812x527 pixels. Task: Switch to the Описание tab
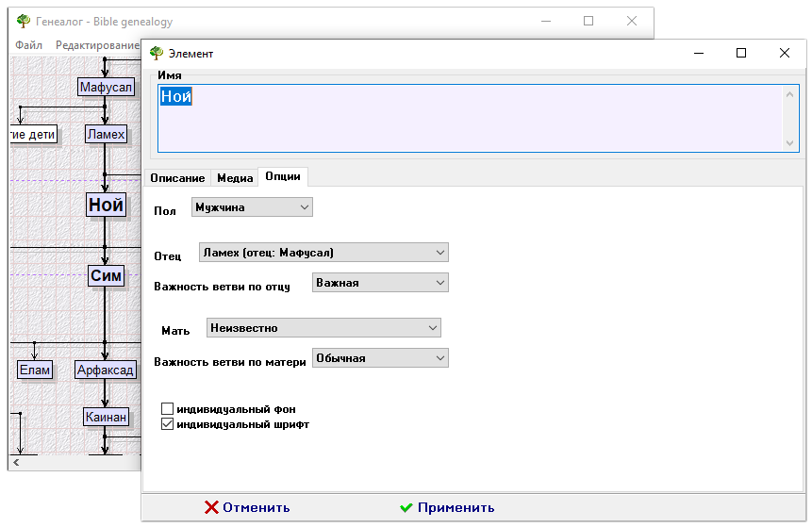point(176,177)
